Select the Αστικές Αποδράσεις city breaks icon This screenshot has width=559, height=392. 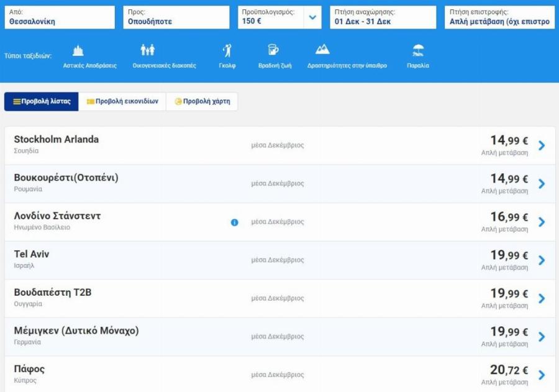(x=78, y=51)
